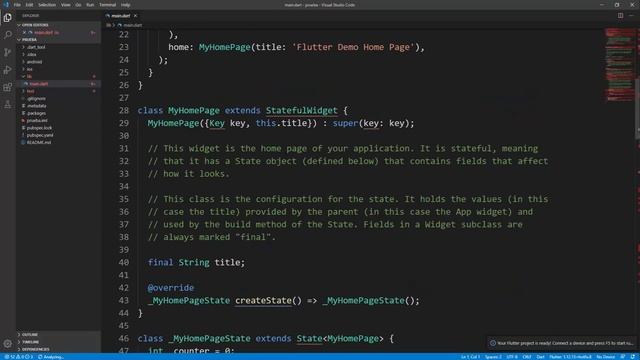Image resolution: width=640 pixels, height=360 pixels.
Task: Open the Testing flask icon view
Action: point(7,104)
